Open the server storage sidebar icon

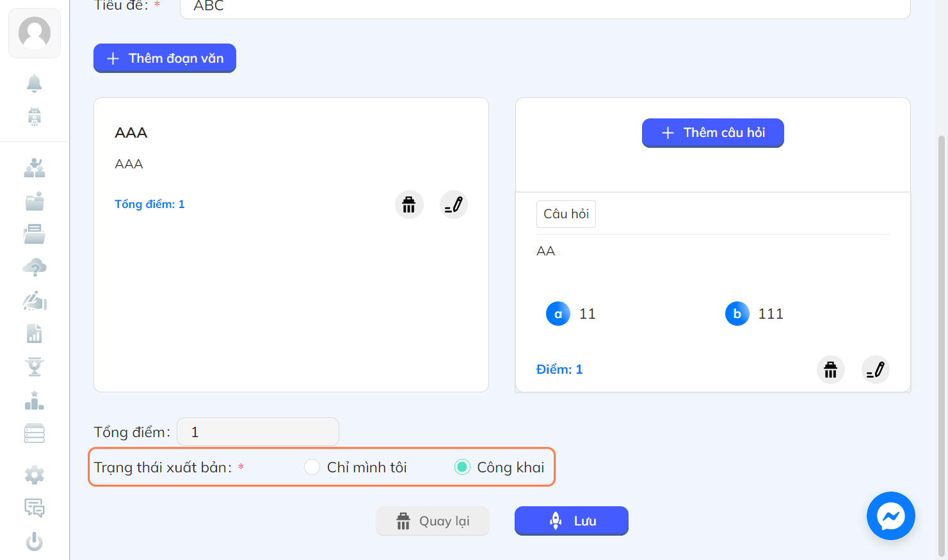tap(35, 433)
